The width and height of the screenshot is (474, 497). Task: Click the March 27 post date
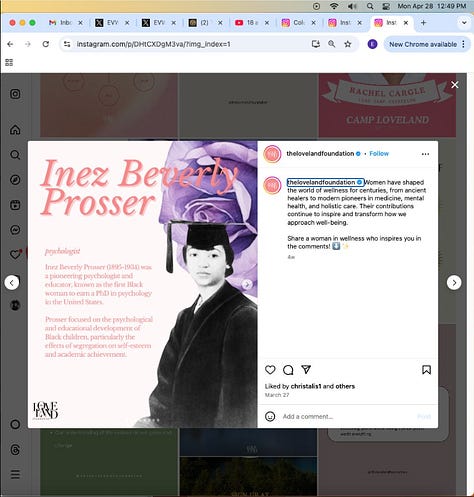(277, 395)
